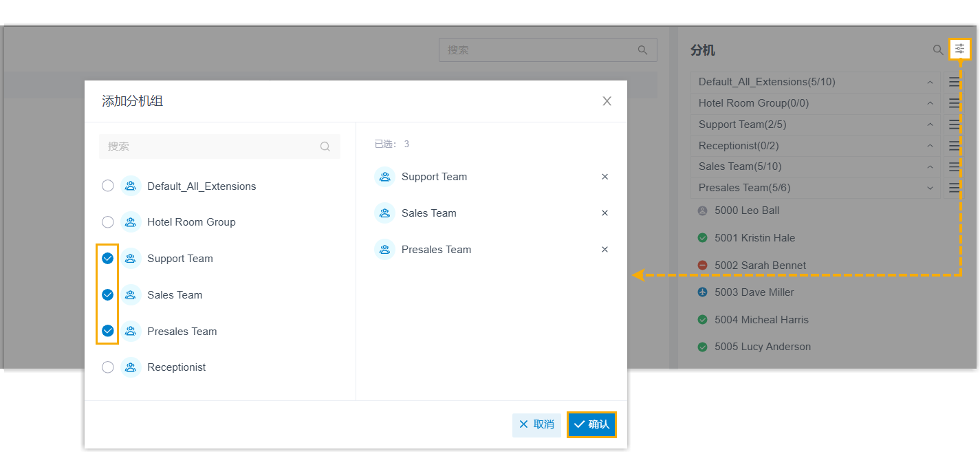Image resolution: width=980 pixels, height=454 pixels.
Task: Open the menu icon for Support Team(2/5)
Action: 954,125
